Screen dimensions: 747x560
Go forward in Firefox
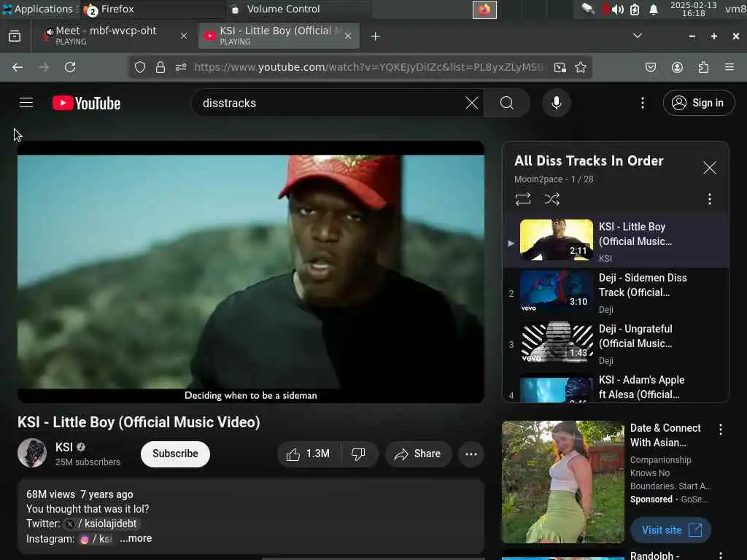click(x=44, y=67)
